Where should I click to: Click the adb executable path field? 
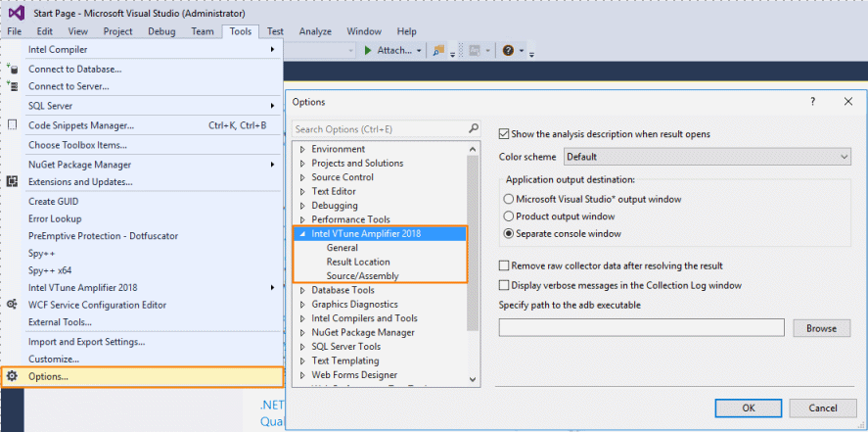(642, 328)
